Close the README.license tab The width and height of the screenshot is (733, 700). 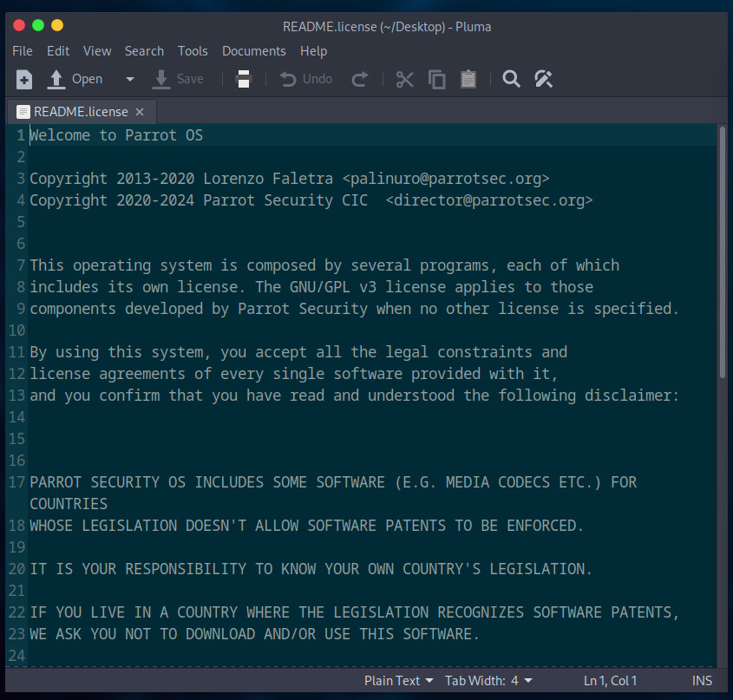tap(140, 112)
